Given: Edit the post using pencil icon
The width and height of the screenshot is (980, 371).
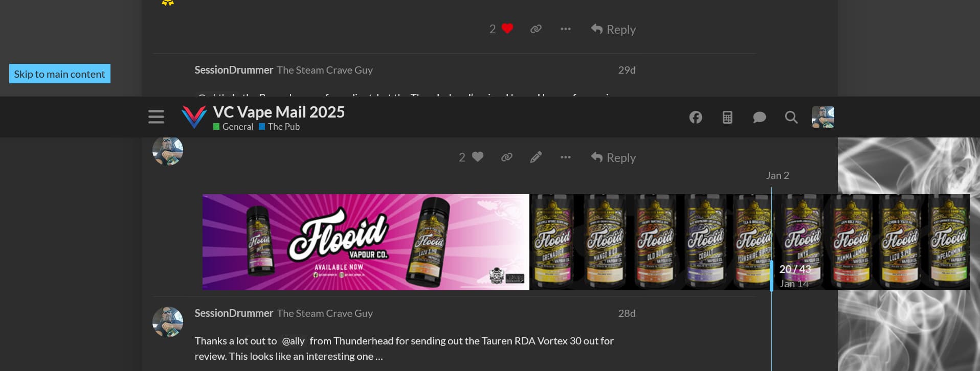Looking at the screenshot, I should point(536,157).
